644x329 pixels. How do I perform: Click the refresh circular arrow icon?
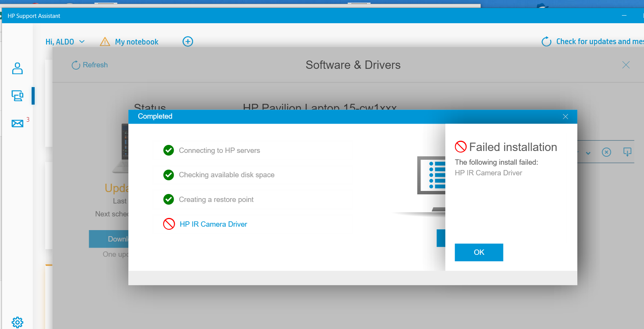pyautogui.click(x=76, y=65)
